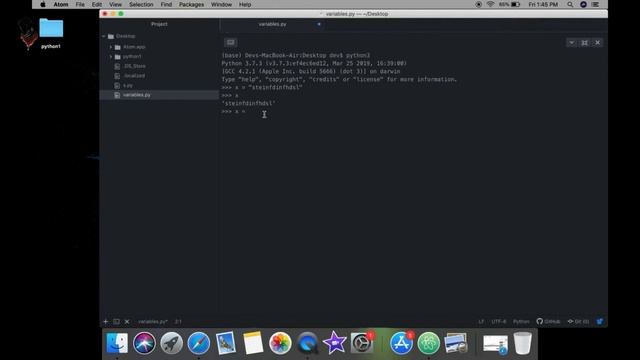Hide the terminal panel with down chevron
This screenshot has width=640, height=360.
point(571,42)
